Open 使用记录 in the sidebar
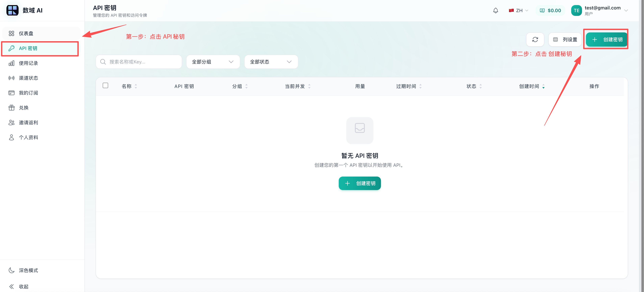The image size is (644, 292). (41, 63)
